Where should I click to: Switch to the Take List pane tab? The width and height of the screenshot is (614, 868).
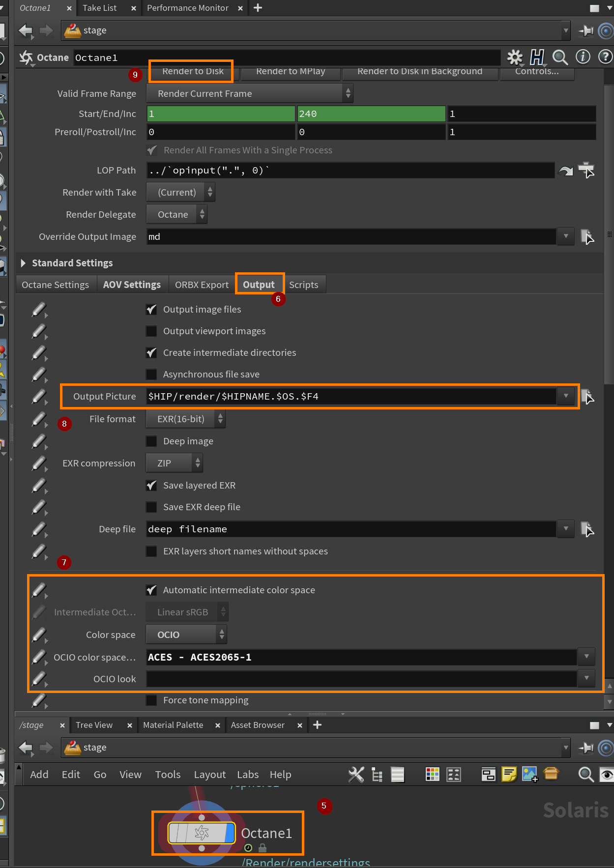tap(100, 8)
